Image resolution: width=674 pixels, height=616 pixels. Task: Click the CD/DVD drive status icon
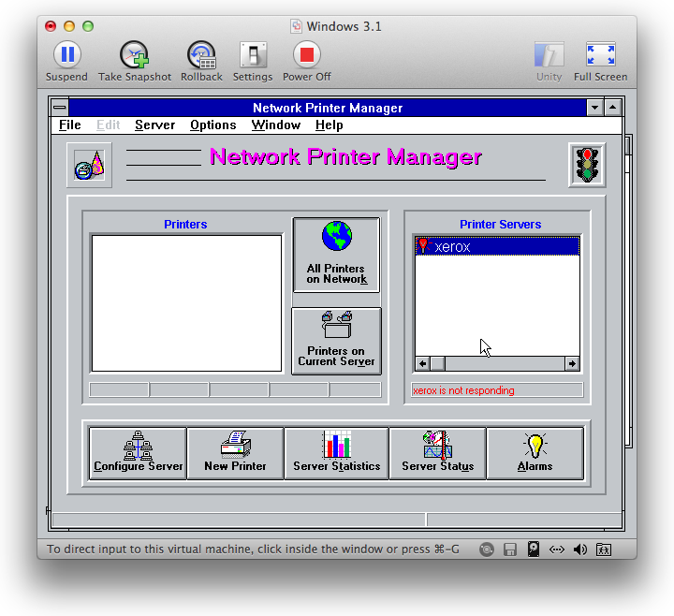click(487, 550)
